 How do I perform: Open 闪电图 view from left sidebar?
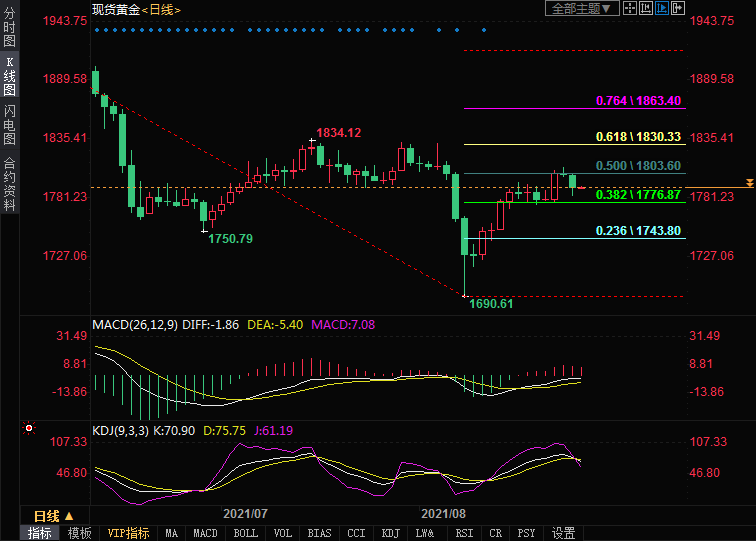point(9,124)
